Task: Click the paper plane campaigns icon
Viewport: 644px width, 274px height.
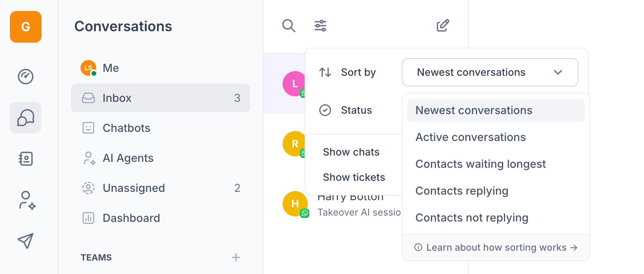Action: 26,241
